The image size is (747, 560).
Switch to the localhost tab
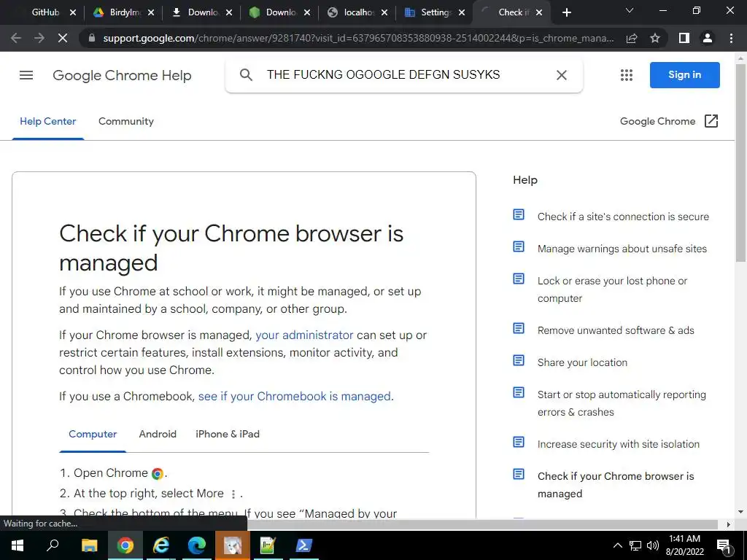coord(359,12)
